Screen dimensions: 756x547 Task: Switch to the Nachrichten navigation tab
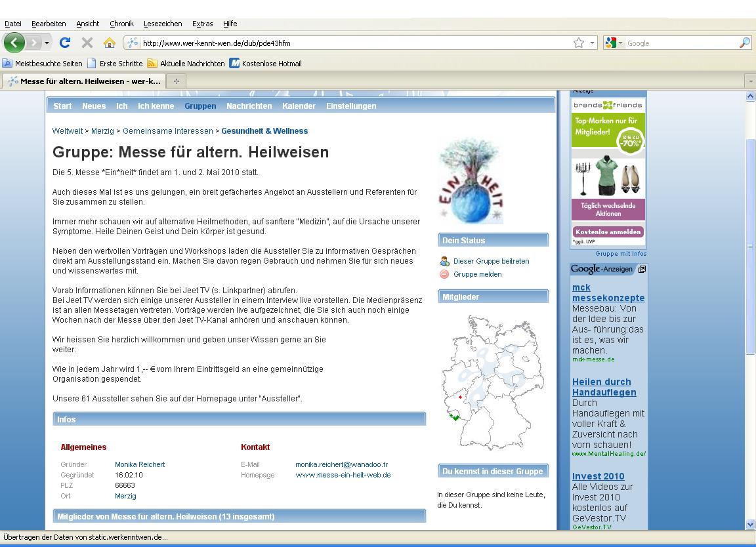pyautogui.click(x=249, y=106)
